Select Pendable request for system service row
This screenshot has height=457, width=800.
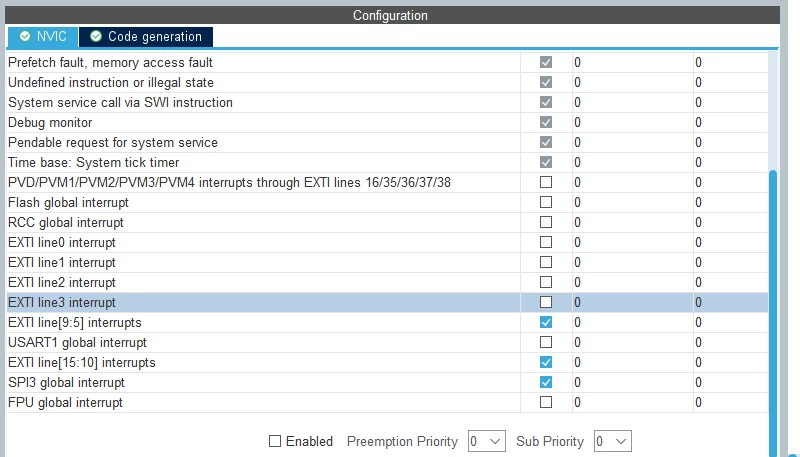pyautogui.click(x=388, y=142)
